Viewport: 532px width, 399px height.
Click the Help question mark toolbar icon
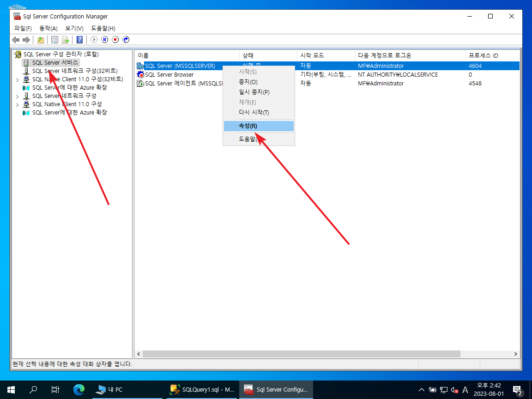pos(80,40)
